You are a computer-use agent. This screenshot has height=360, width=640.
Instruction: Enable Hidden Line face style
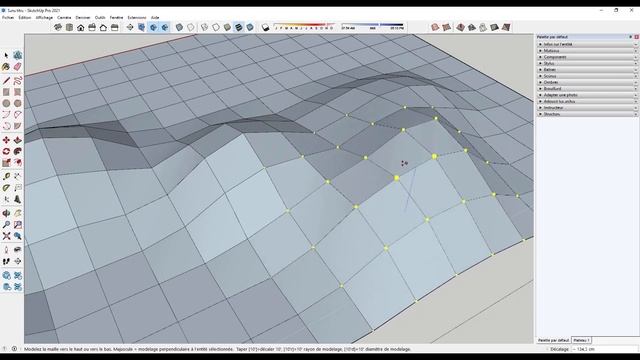point(216,27)
